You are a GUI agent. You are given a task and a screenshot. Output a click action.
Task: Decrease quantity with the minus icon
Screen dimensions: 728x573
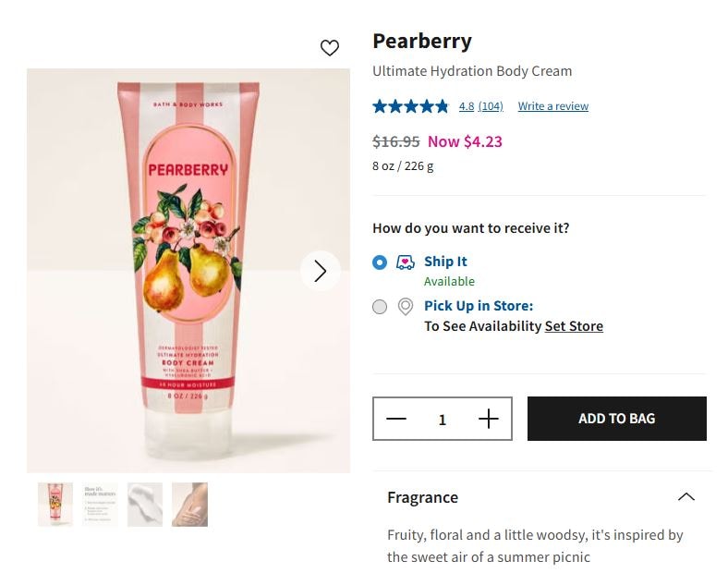coord(396,420)
